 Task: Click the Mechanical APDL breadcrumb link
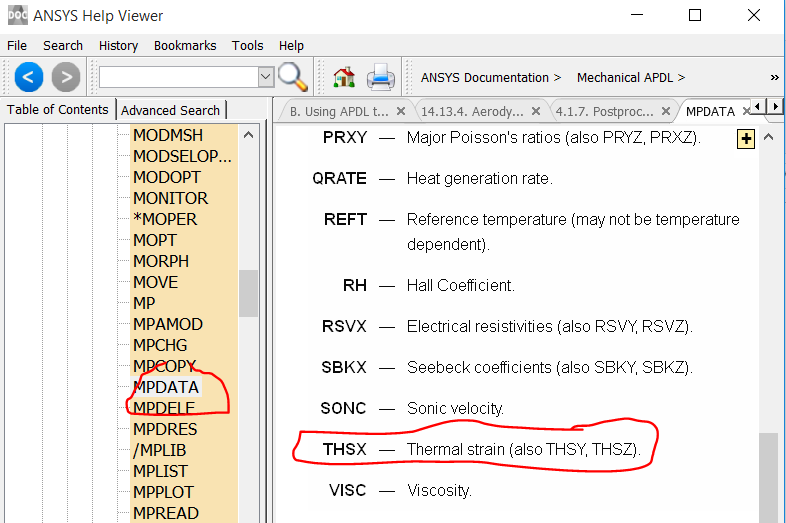pos(624,77)
